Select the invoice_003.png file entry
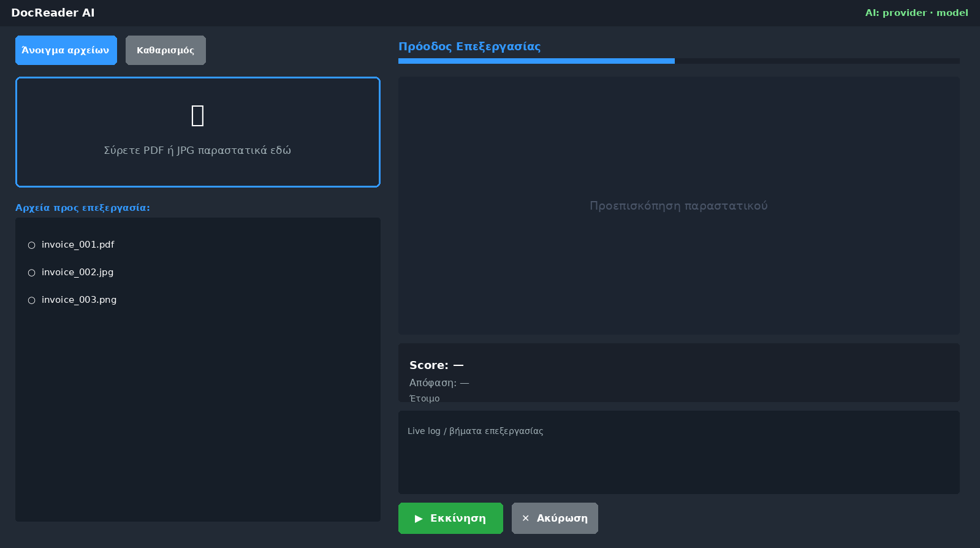The height and width of the screenshot is (548, 980). [x=197, y=300]
